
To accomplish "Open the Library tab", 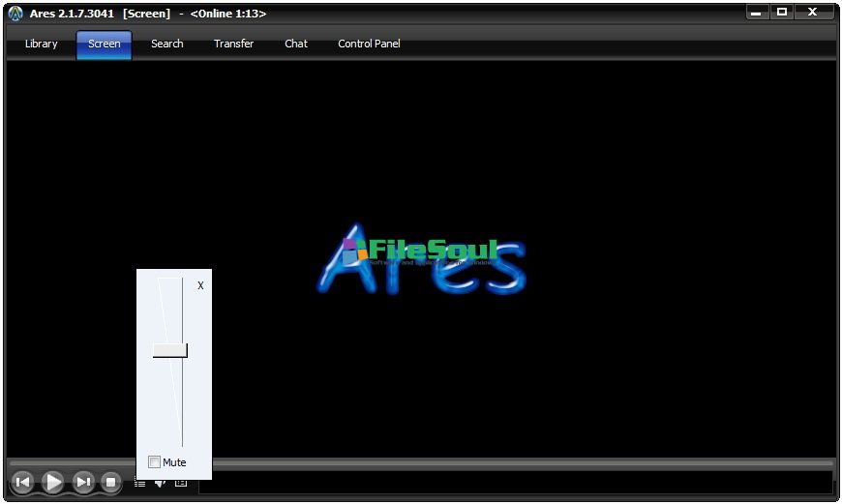I will click(41, 44).
